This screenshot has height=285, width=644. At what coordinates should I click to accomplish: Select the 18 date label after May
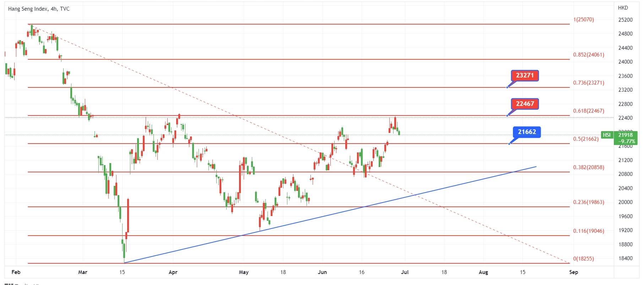pyautogui.click(x=283, y=272)
